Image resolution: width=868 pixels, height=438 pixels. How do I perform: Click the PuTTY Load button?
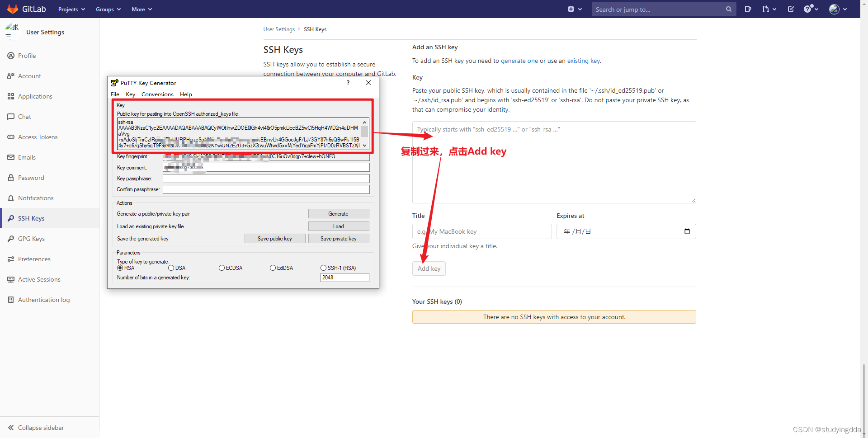coord(339,226)
